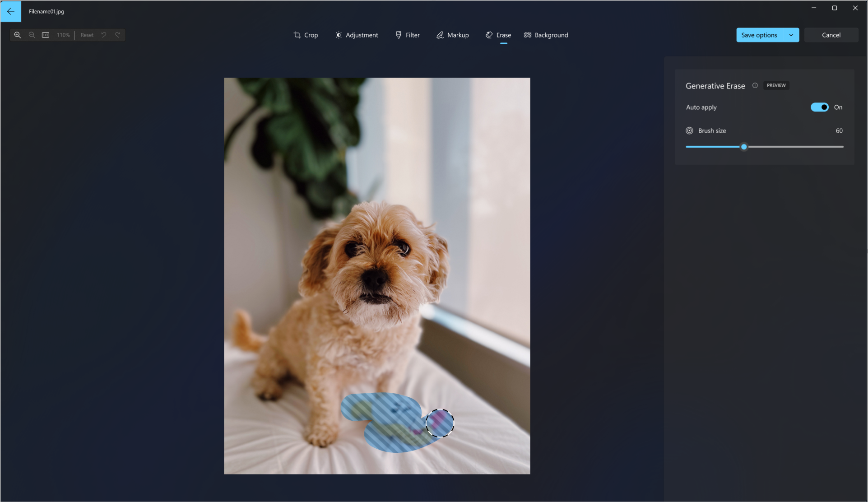The image size is (868, 502).
Task: Select the Crop tool
Action: 305,35
